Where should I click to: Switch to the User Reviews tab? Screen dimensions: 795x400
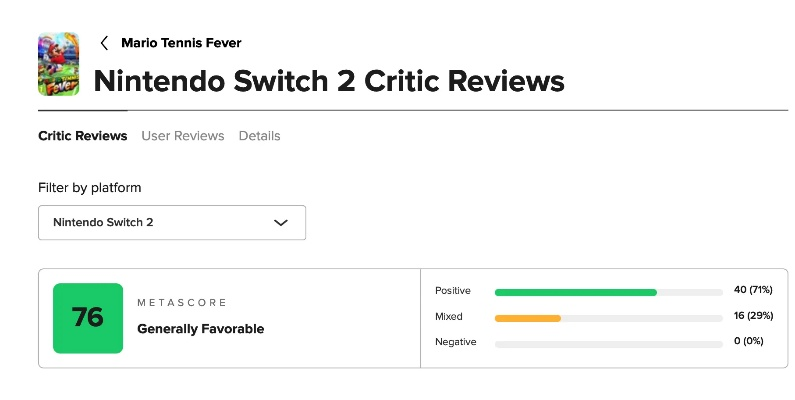tap(183, 136)
